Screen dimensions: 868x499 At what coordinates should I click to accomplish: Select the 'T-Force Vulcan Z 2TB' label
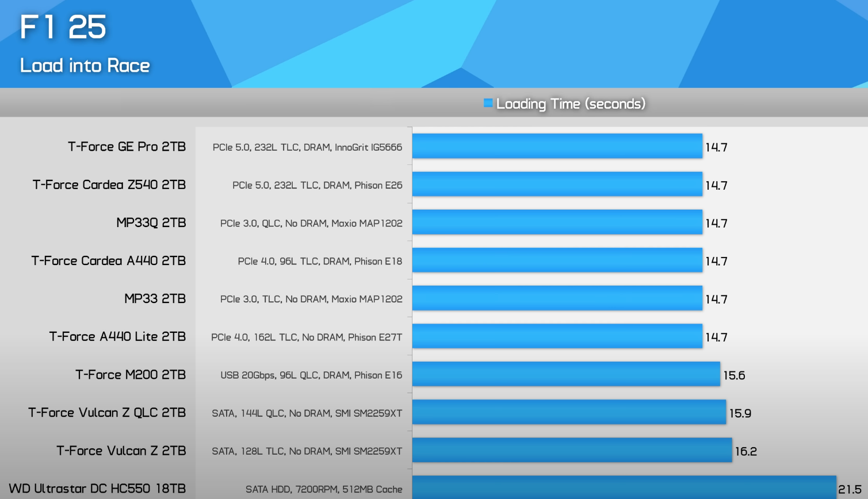click(121, 451)
